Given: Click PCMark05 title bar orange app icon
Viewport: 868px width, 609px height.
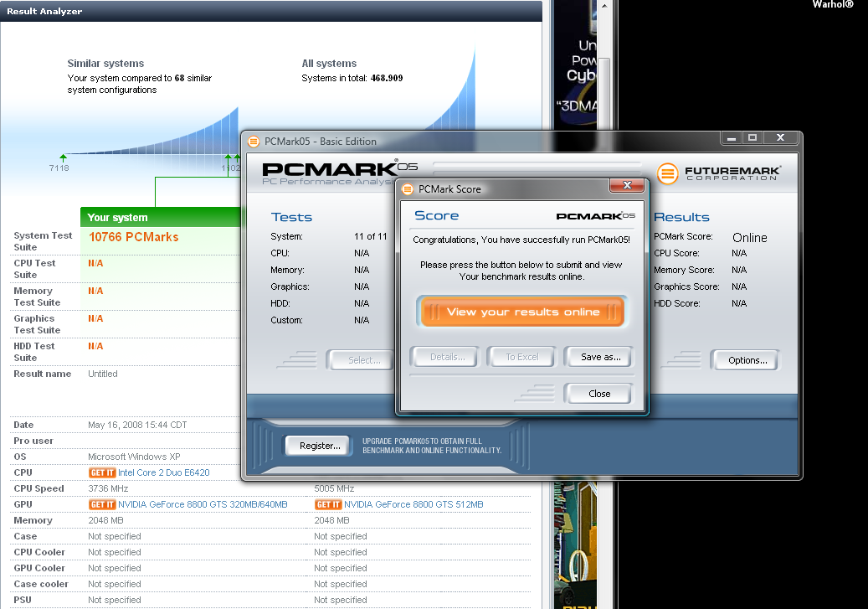Looking at the screenshot, I should pos(254,142).
